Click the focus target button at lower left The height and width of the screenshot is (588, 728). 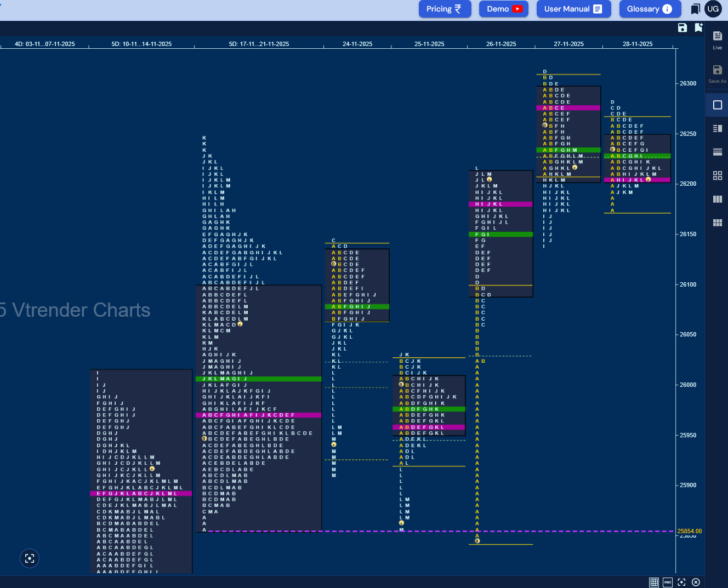[30, 558]
